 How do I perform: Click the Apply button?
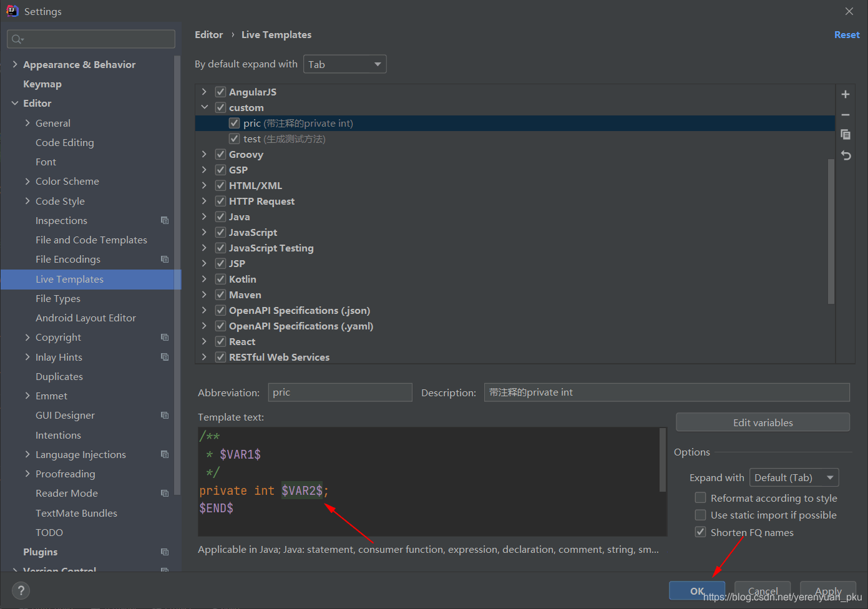(x=828, y=590)
